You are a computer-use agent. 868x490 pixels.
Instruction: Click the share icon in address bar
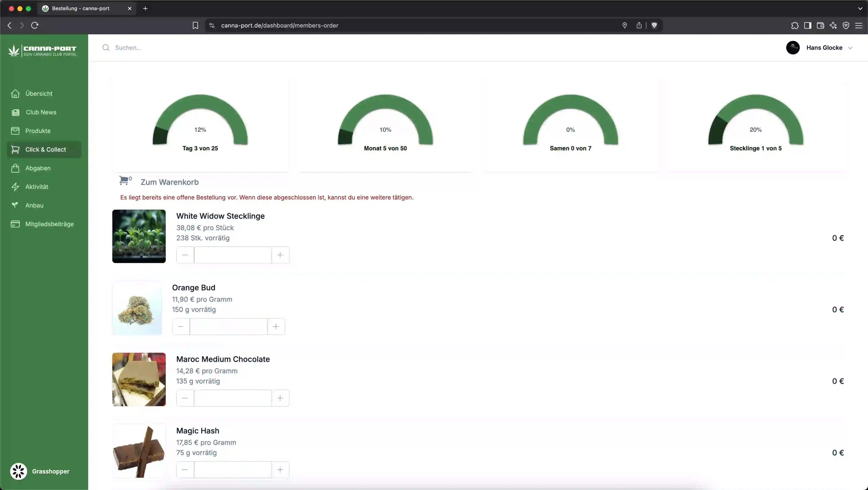[x=639, y=25]
